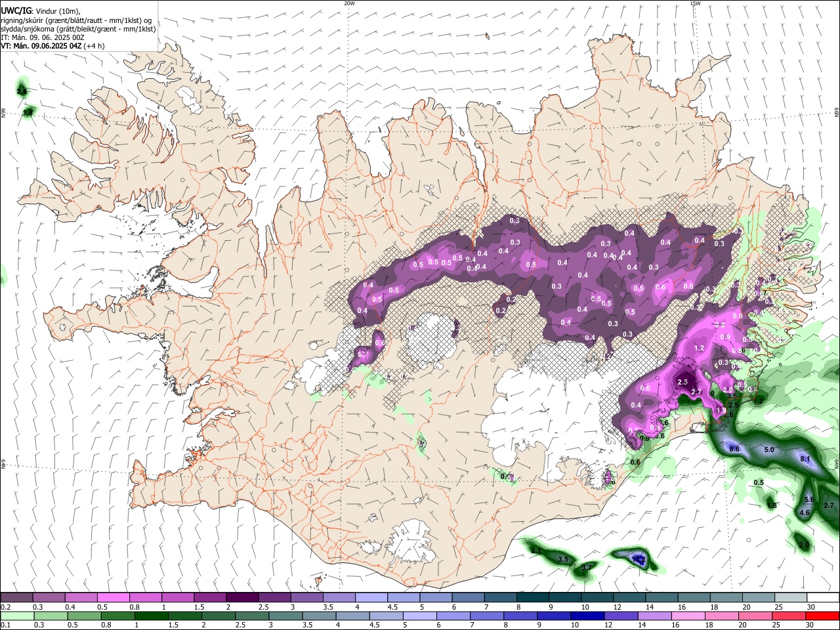
Task: Click the IT: Mán. 09. 06. 2025 00Z line
Action: pyautogui.click(x=41, y=37)
